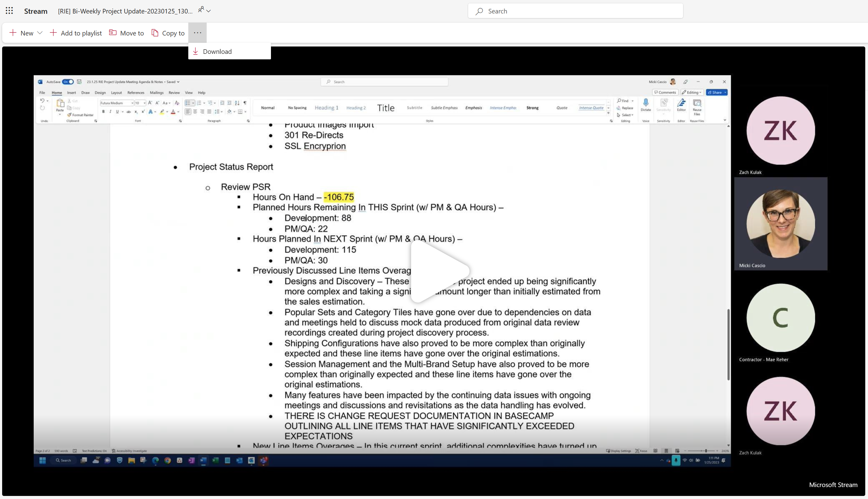
Task: Toggle Underline formatting in Word
Action: 117,112
